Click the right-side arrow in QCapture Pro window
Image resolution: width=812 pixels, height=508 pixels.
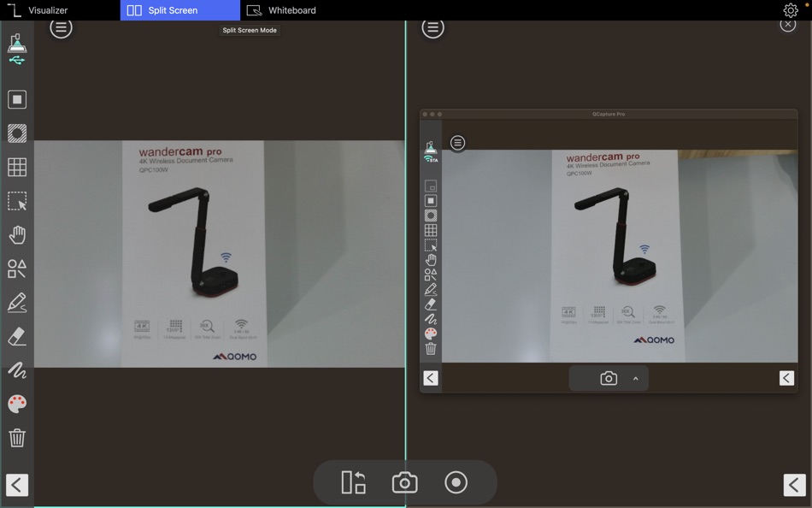tap(786, 378)
